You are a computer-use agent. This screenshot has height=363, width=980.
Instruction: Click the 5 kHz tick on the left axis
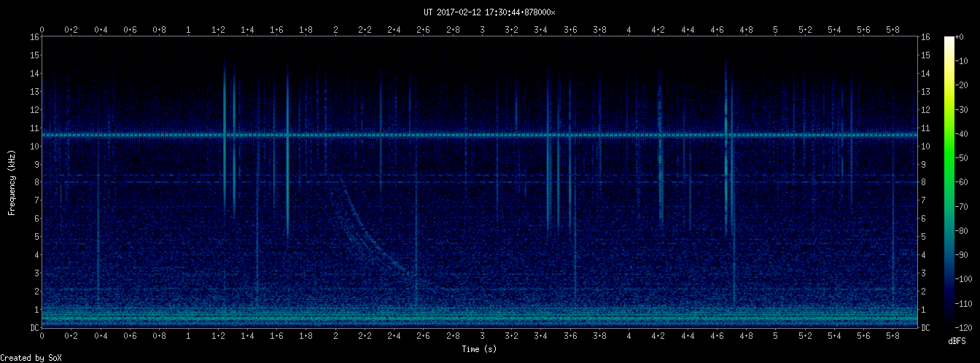pyautogui.click(x=36, y=237)
